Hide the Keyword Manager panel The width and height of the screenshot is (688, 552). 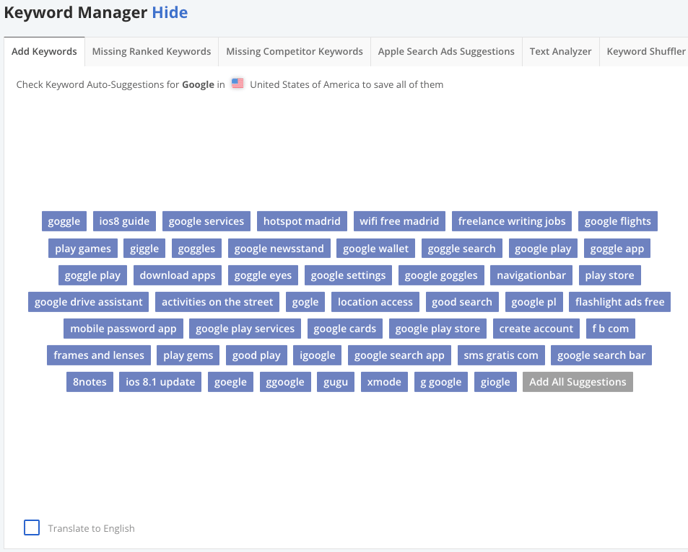pos(170,12)
